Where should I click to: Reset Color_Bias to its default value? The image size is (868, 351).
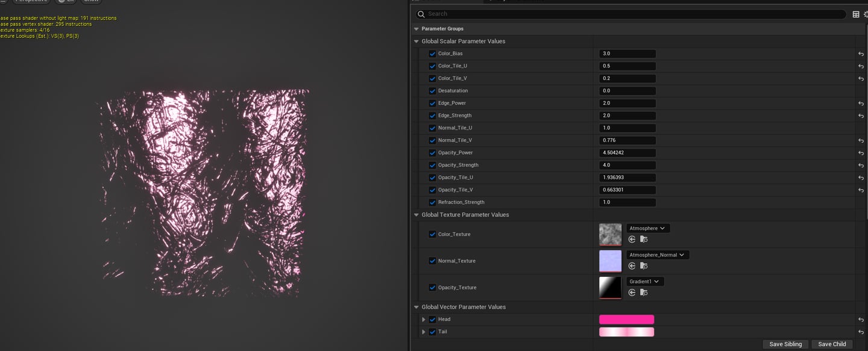pyautogui.click(x=861, y=54)
